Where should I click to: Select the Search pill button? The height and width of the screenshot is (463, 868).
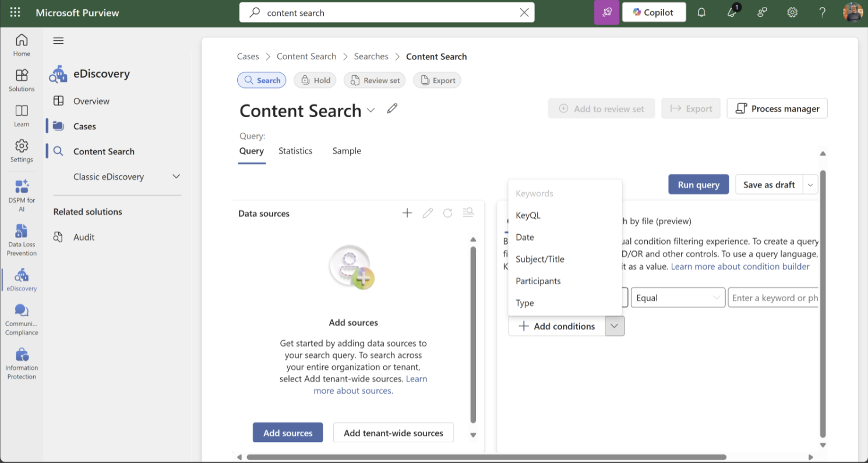(x=262, y=80)
